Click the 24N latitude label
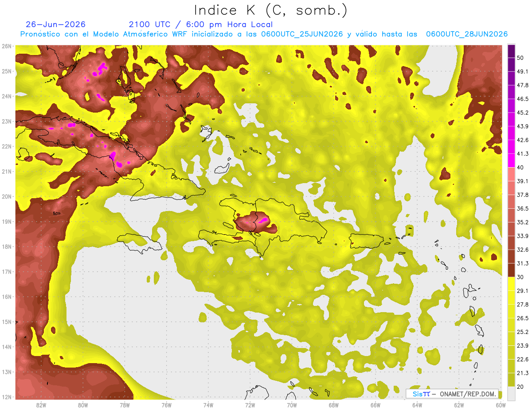The height and width of the screenshot is (411, 532). (7, 96)
